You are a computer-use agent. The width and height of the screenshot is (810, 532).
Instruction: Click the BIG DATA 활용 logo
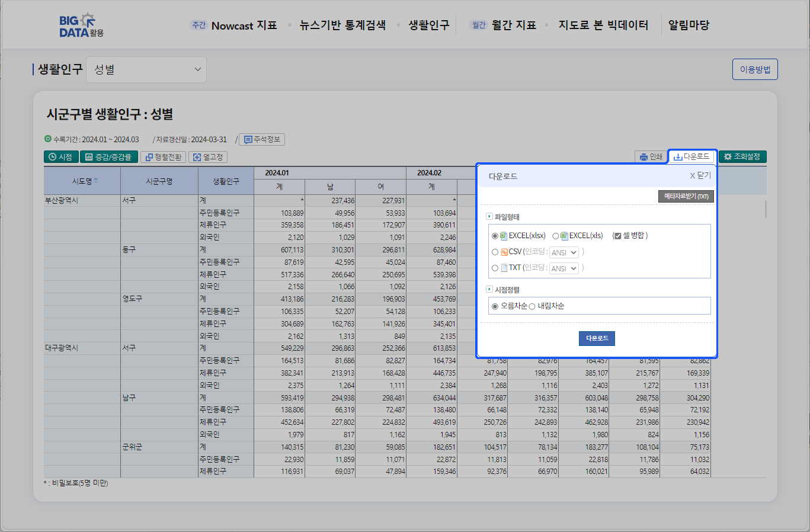(x=81, y=25)
